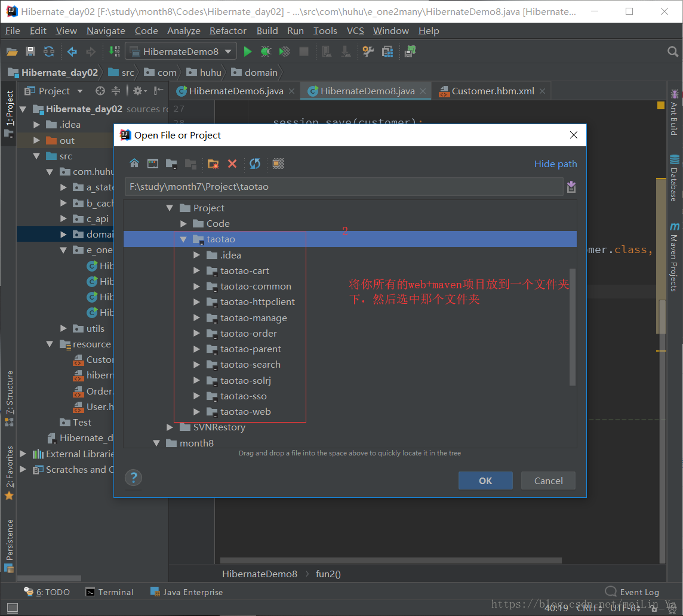Open the TODO tool window
Viewport: 683px width, 616px height.
click(47, 592)
